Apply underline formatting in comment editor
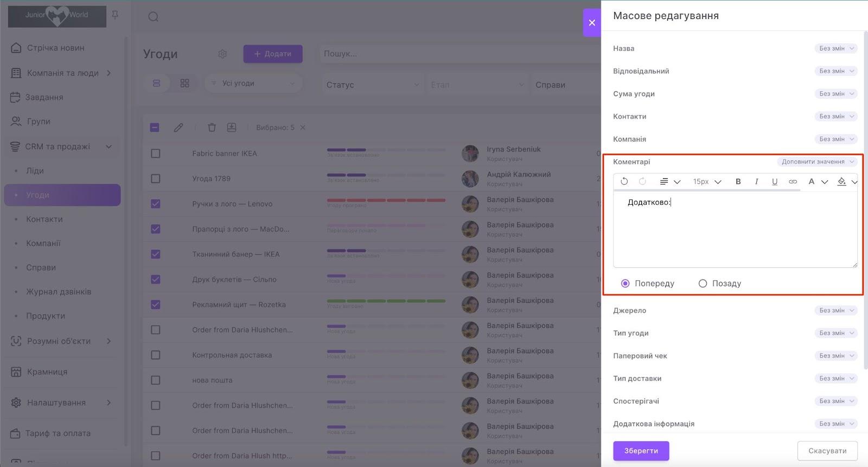868x467 pixels. (774, 181)
